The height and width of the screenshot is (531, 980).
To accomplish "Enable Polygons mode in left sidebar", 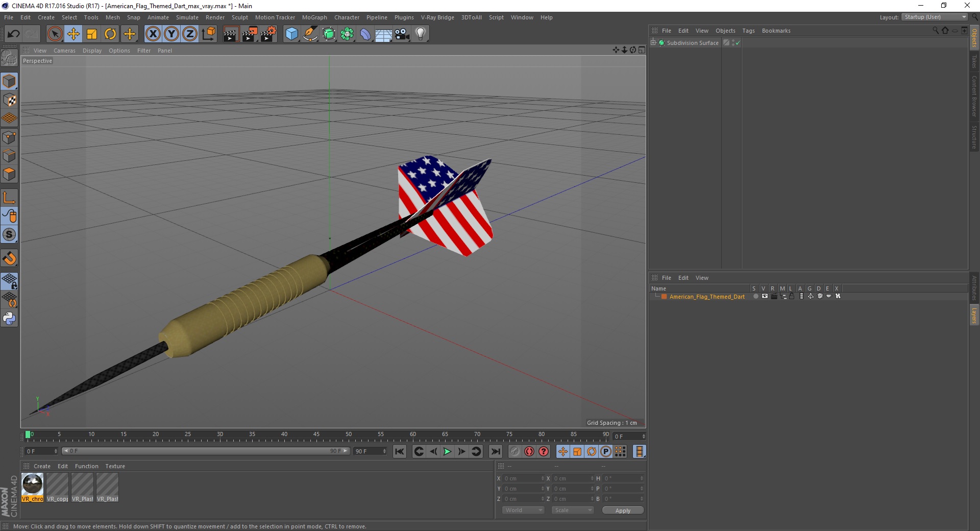I will coord(9,174).
